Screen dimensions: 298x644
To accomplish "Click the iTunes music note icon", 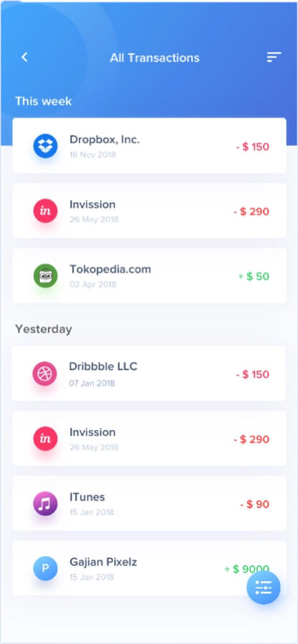I will 45,503.
